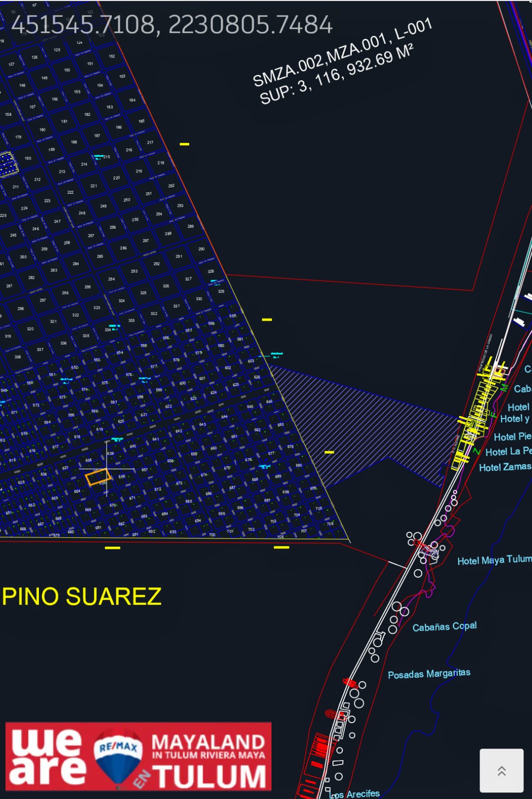Click the PINO SUAREZ street label
Image resolution: width=532 pixels, height=799 pixels.
(x=82, y=596)
